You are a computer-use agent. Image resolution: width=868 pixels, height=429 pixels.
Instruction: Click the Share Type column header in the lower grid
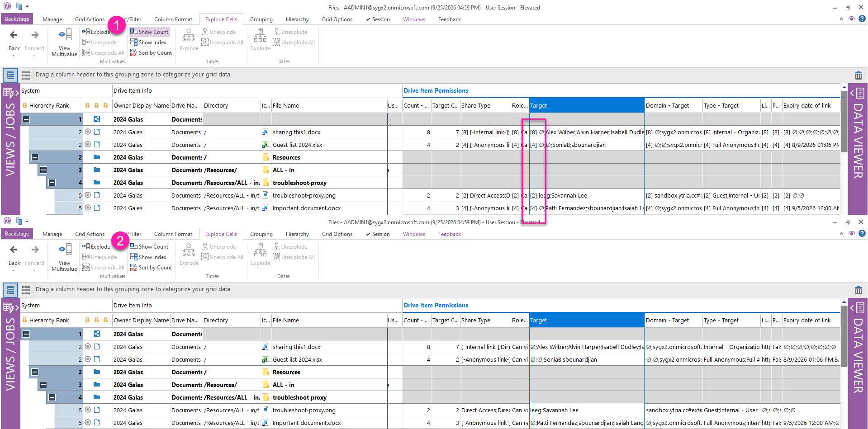[x=485, y=320]
